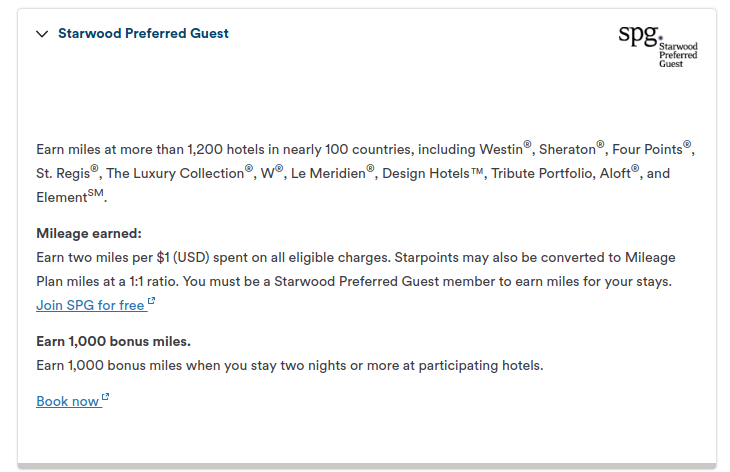The height and width of the screenshot is (472, 730).
Task: Click the bold Earn 1,000 bonus miles heading
Action: 114,341
